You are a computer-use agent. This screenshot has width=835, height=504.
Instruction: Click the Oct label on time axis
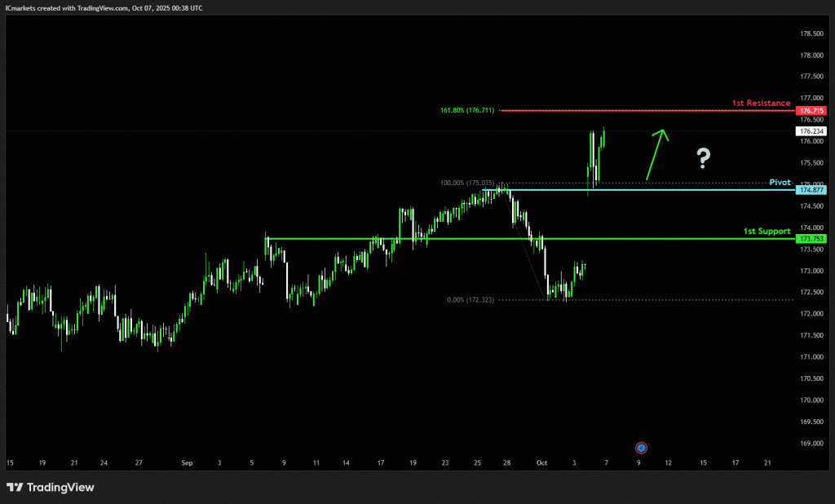(x=541, y=462)
